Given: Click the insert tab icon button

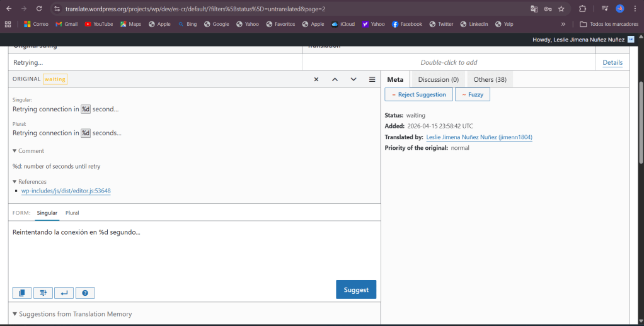Looking at the screenshot, I should (x=43, y=293).
